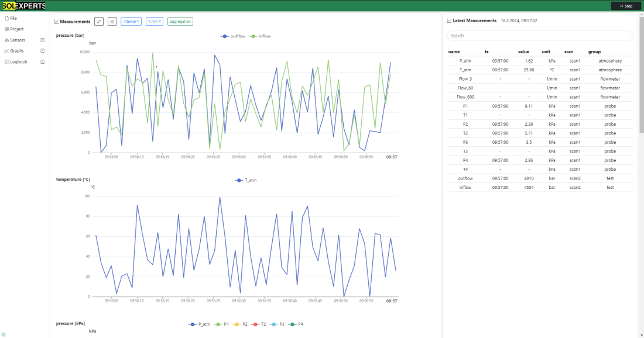
Task: Select the T4 row name in table
Action: point(465,169)
